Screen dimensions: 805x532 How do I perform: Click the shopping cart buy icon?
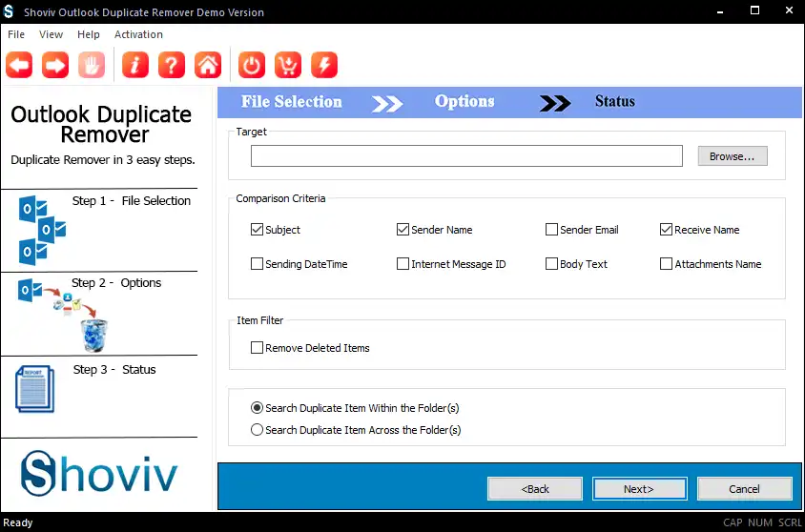[x=288, y=65]
